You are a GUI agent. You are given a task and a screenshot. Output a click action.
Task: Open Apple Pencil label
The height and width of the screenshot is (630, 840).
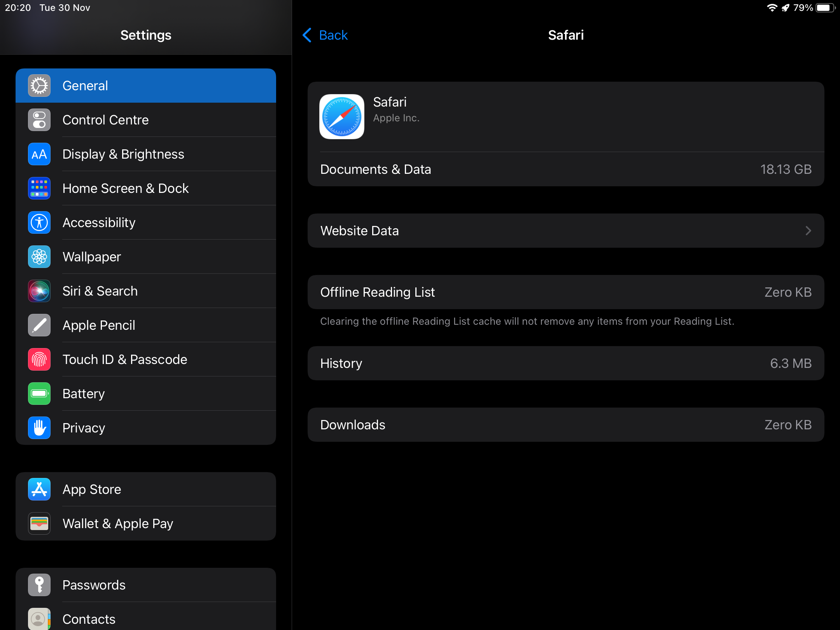(x=99, y=325)
